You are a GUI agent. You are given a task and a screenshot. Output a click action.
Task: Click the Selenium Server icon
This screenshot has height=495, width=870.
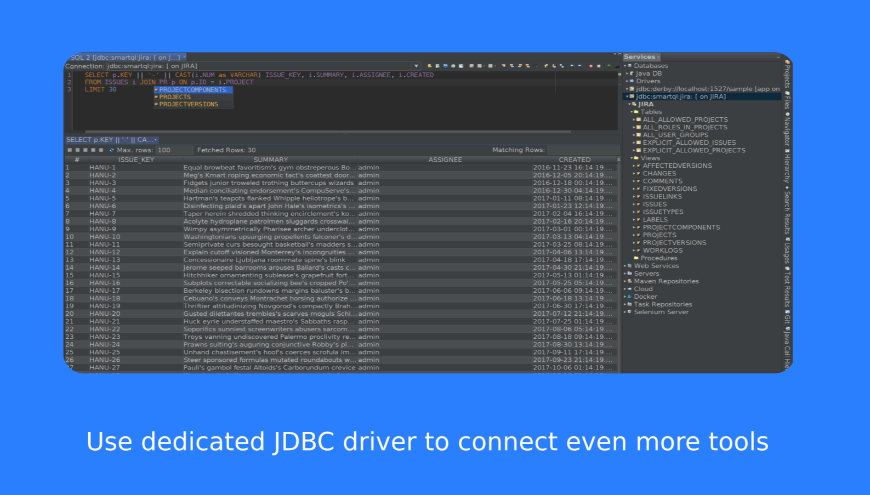tap(631, 312)
